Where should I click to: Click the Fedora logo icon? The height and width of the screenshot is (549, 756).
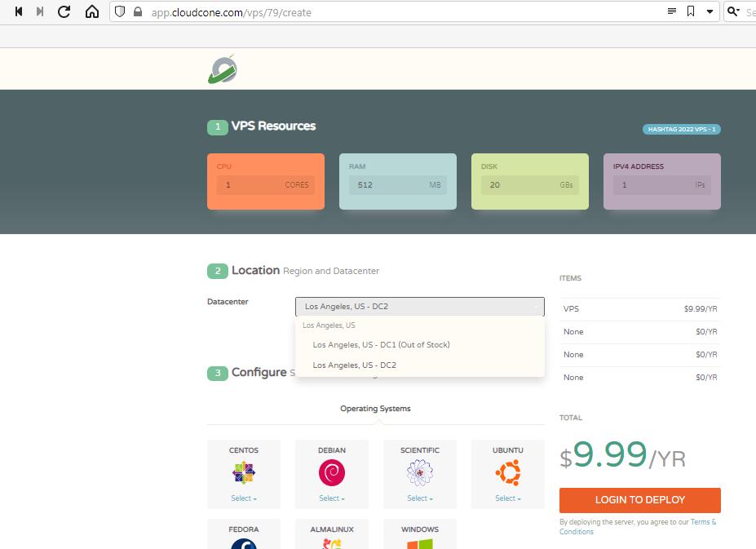pyautogui.click(x=244, y=543)
